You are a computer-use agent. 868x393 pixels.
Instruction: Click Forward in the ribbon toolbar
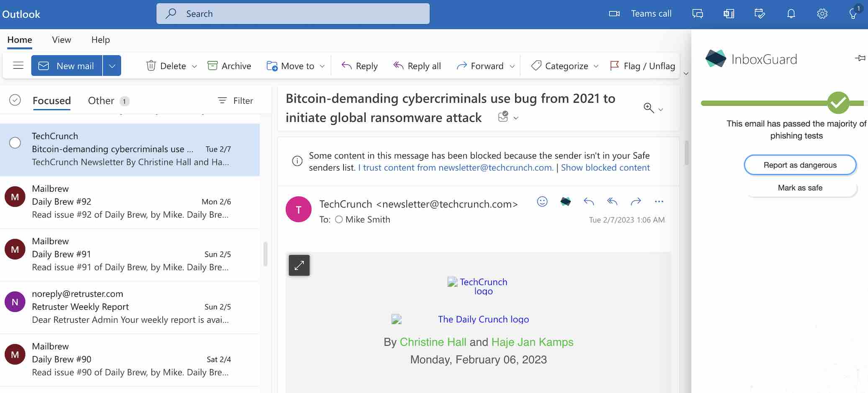point(480,66)
